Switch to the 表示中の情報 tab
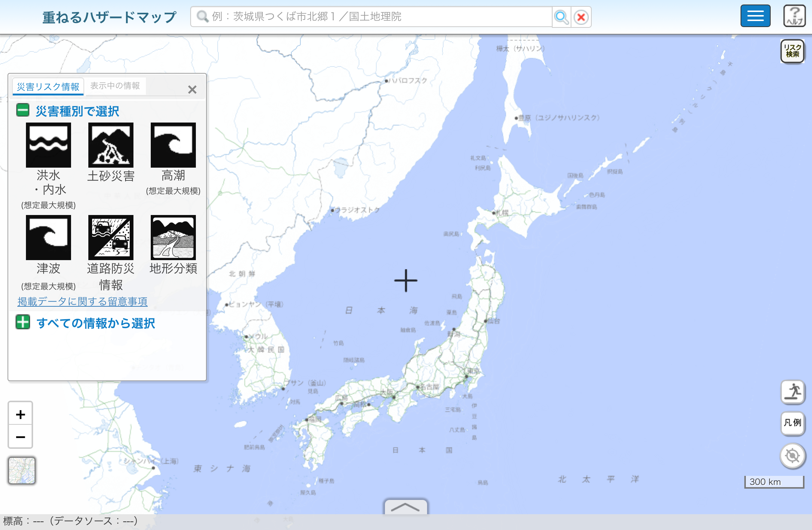Viewport: 812px width, 530px height. tap(115, 86)
